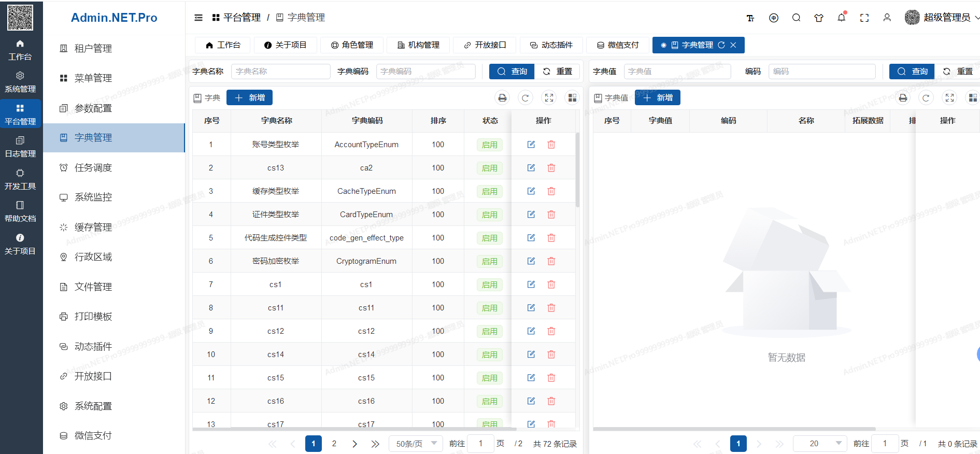
Task: Open 任务调度 menu item
Action: click(x=114, y=167)
